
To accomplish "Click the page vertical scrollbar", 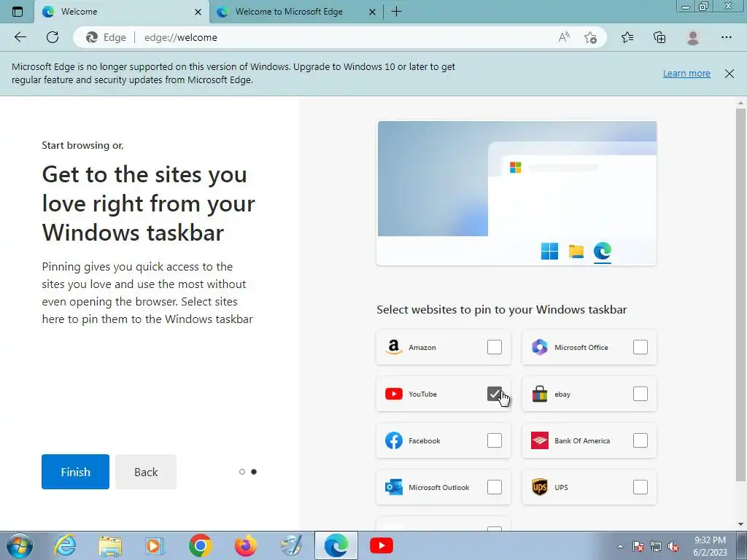I will [740, 295].
